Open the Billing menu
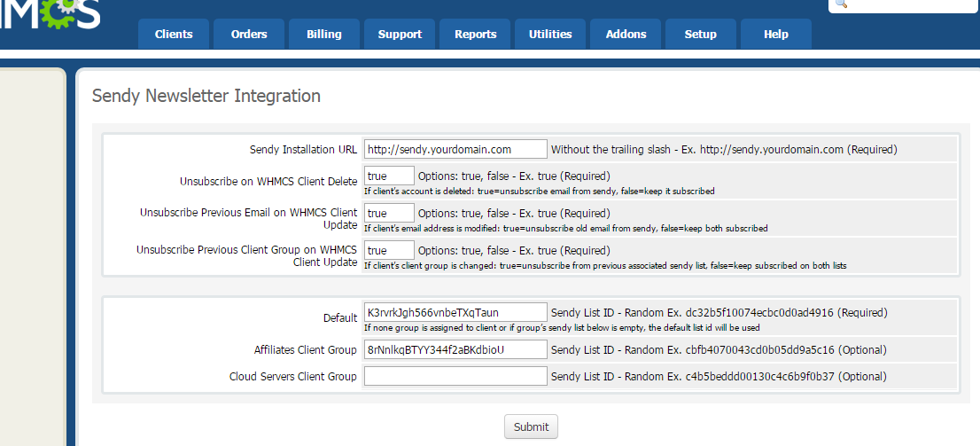Screen dimensions: 980x446 point(324,35)
